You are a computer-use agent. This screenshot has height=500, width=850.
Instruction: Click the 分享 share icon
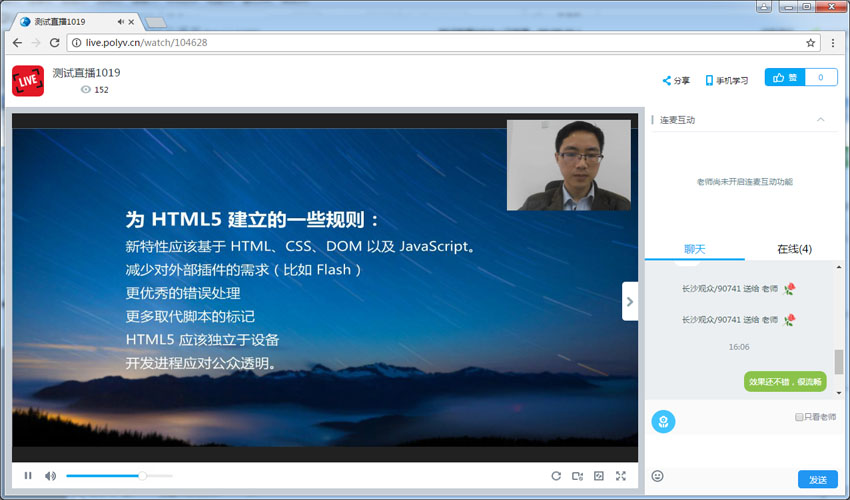(x=676, y=80)
